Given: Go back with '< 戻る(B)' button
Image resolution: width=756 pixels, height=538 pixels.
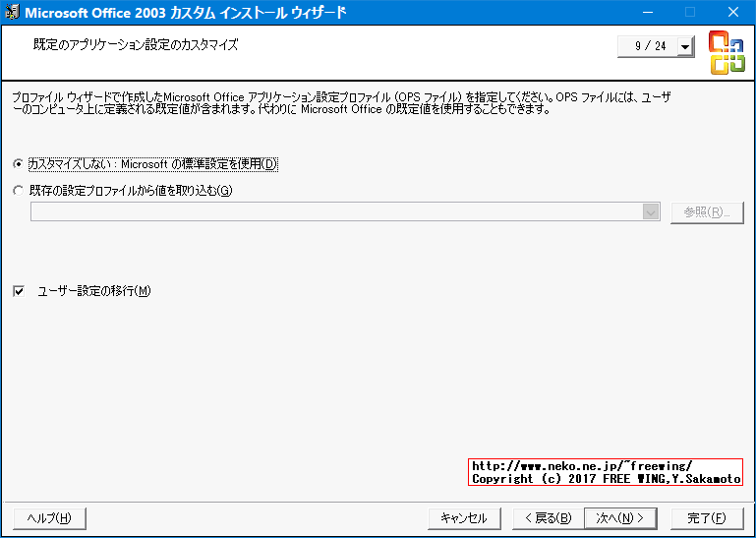Looking at the screenshot, I should (549, 518).
